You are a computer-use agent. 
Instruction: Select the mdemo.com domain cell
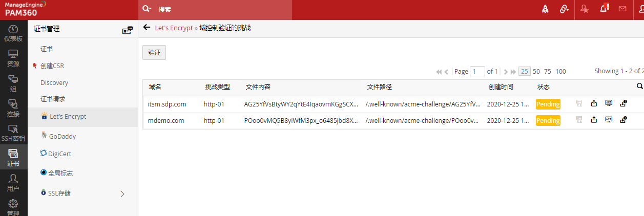pyautogui.click(x=166, y=121)
